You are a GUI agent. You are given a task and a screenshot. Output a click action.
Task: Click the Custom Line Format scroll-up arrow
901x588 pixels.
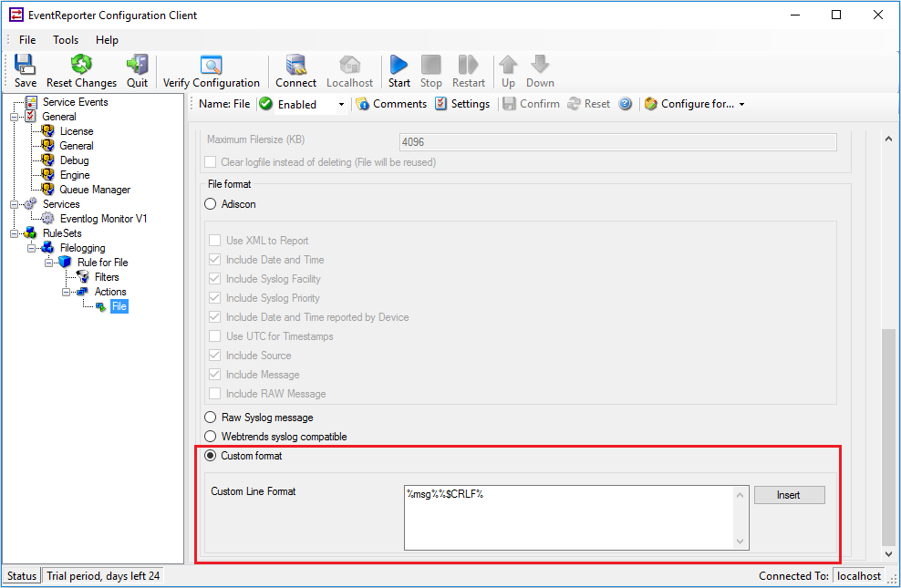[x=740, y=495]
